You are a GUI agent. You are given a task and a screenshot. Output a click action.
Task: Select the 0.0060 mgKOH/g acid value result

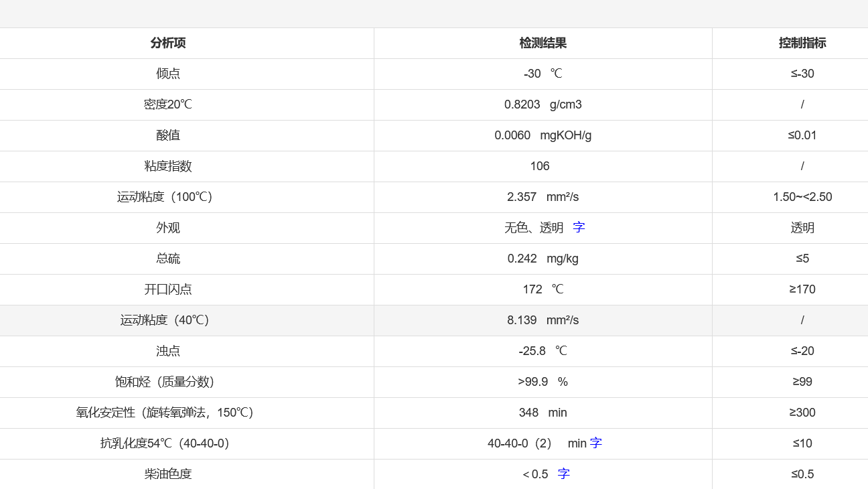(542, 135)
